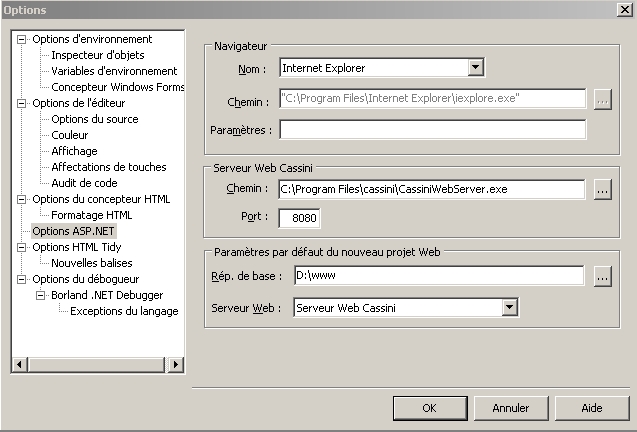Collapse the Options du débogueur node
This screenshot has height=432, width=637.
[x=22, y=279]
